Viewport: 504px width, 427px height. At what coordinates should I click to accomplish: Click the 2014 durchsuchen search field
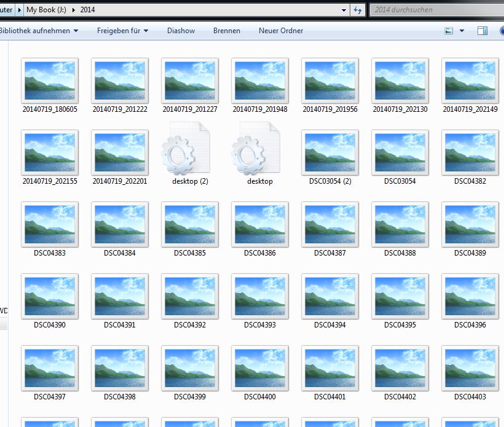pyautogui.click(x=437, y=10)
